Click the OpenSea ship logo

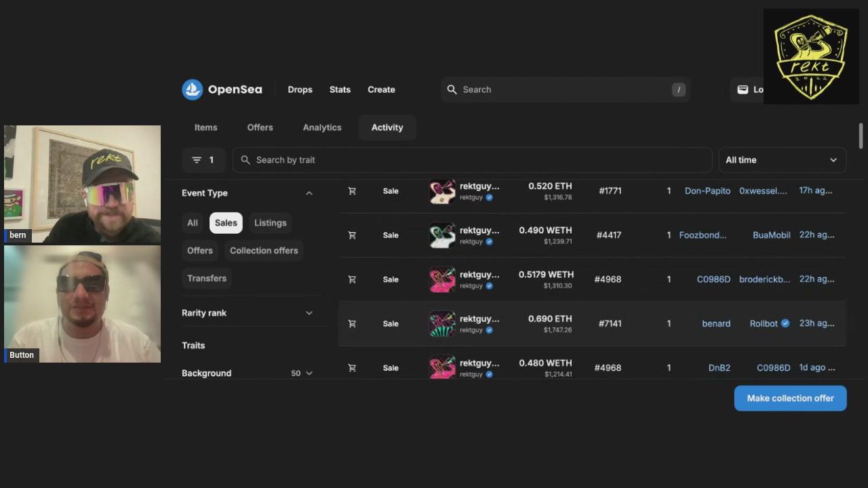(193, 89)
